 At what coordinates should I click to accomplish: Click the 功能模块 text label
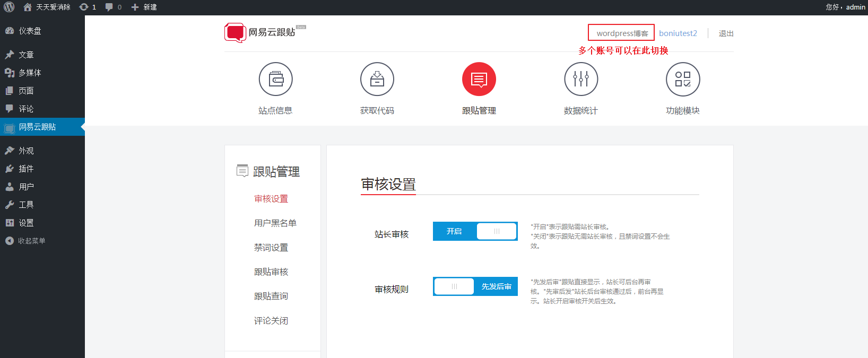pyautogui.click(x=683, y=111)
